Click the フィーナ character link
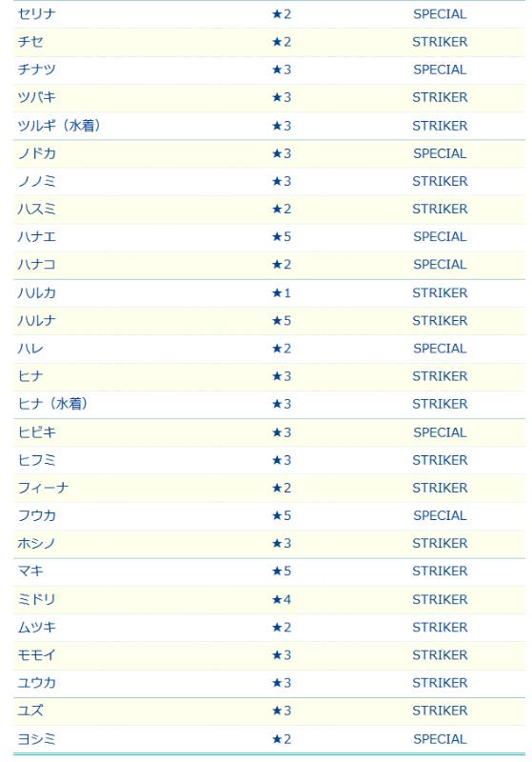 click(43, 488)
